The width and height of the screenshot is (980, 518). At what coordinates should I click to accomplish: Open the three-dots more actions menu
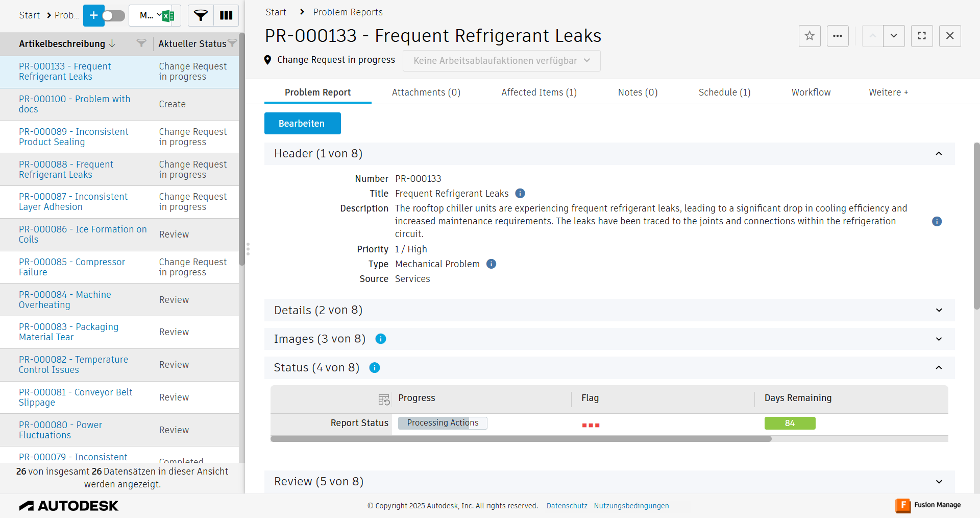838,36
